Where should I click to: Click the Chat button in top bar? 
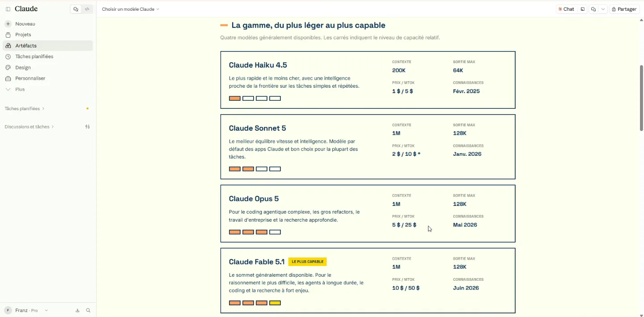[566, 9]
